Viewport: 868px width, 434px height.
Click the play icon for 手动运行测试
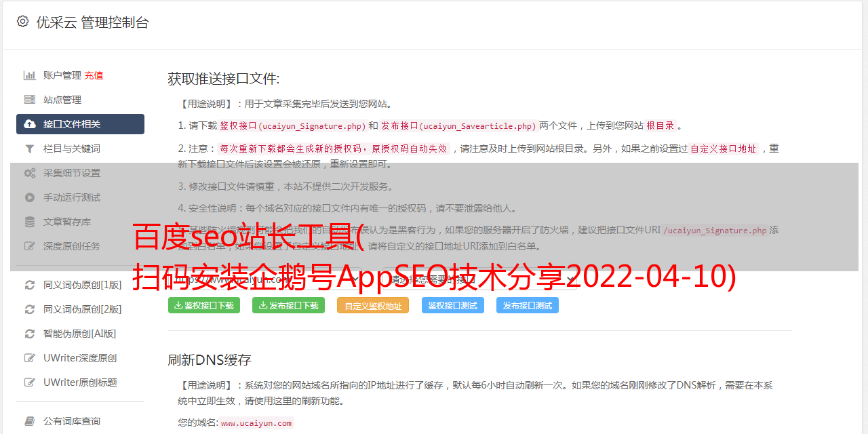point(30,197)
